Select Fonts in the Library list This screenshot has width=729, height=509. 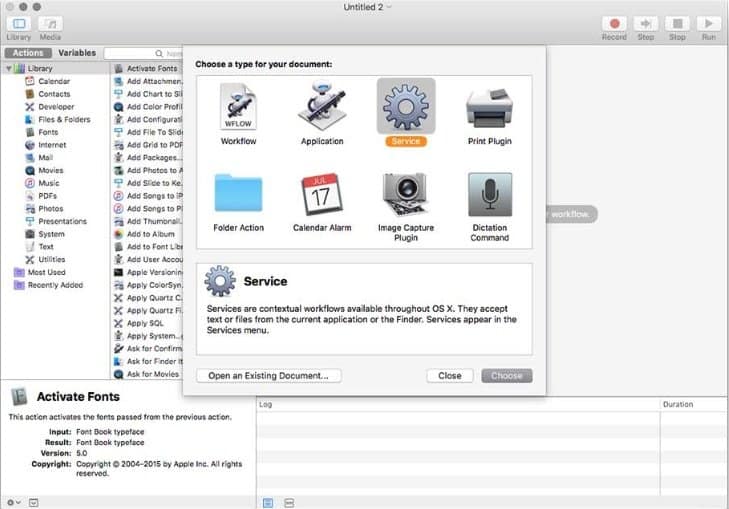click(48, 132)
